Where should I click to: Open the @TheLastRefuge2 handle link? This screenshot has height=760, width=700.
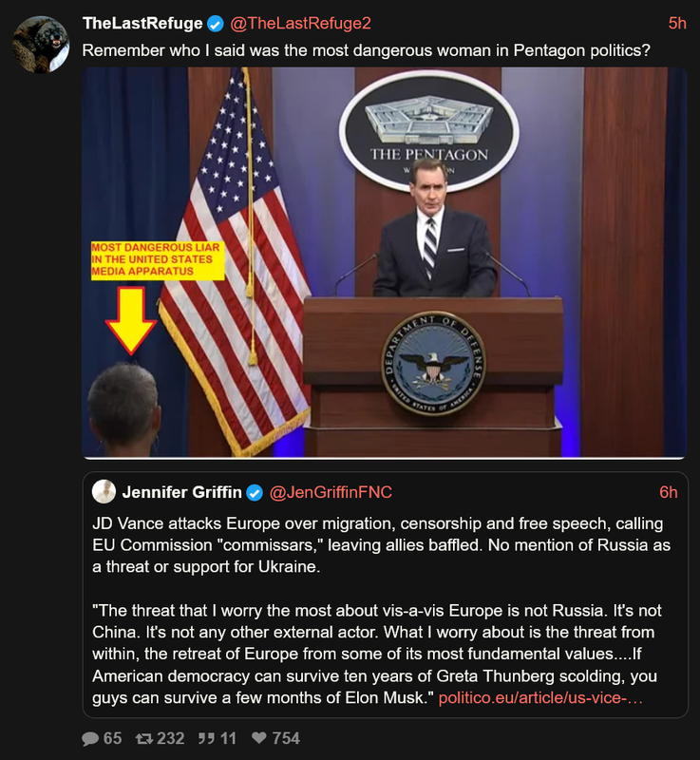[x=300, y=23]
